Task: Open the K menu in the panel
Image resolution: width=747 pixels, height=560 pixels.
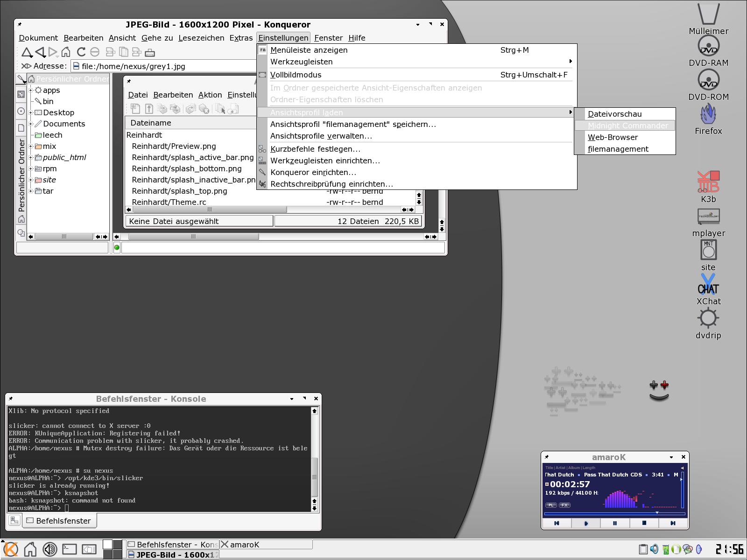Action: 10,549
